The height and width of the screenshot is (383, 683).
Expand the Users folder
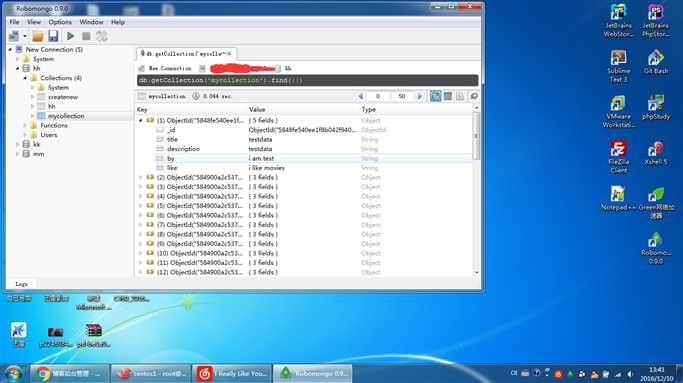[25, 135]
